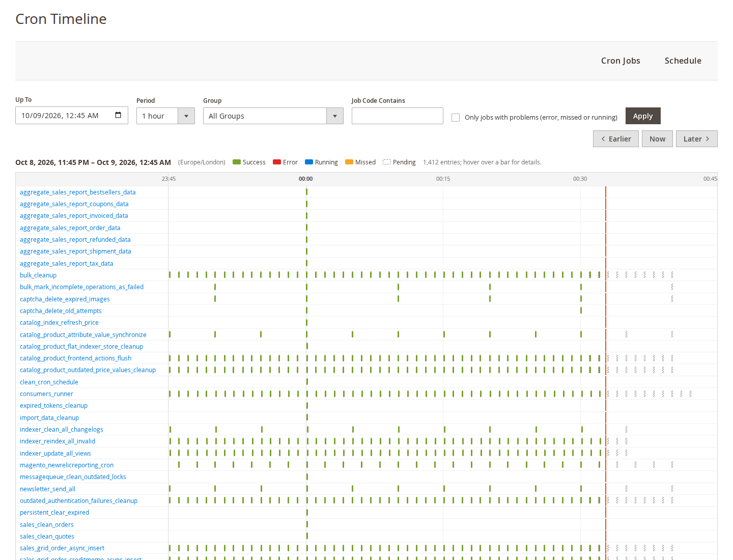The width and height of the screenshot is (733, 560).
Task: Open captcha_delete_expired_images job
Action: pyautogui.click(x=65, y=299)
